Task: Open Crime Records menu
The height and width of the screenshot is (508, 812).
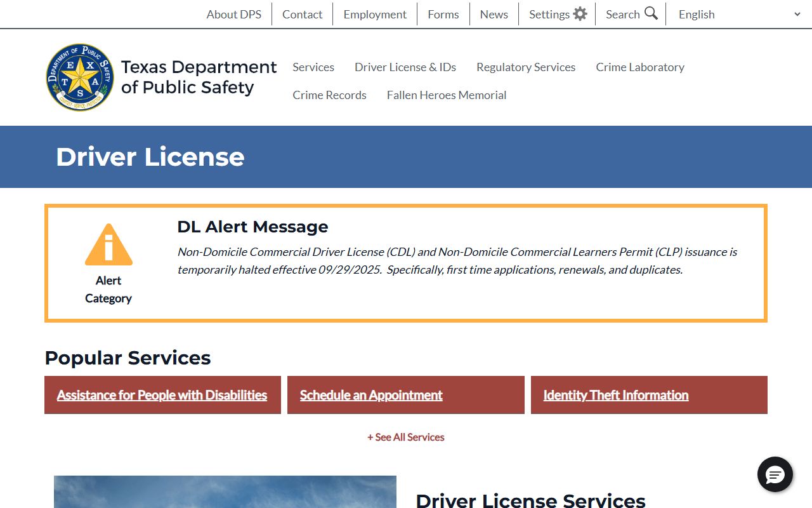Action: click(330, 95)
